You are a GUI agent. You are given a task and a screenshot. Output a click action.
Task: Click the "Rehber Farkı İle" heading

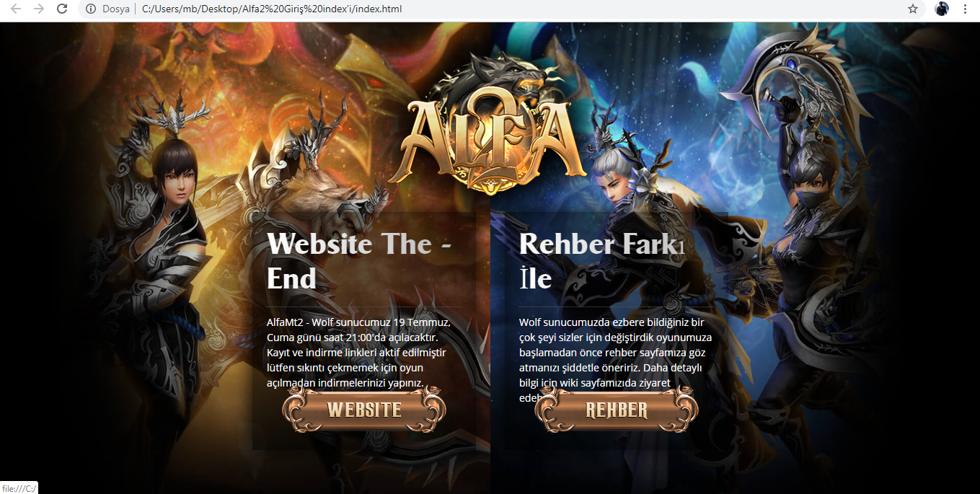602,261
